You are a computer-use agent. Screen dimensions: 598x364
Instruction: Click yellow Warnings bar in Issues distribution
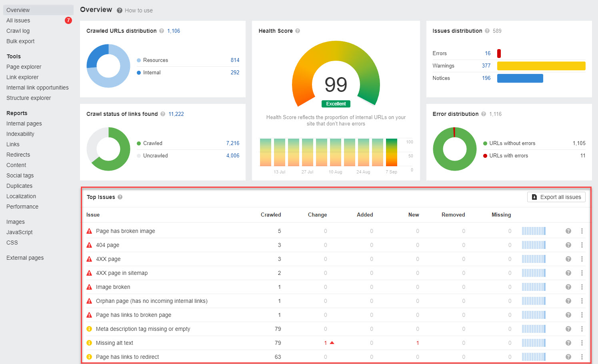[541, 66]
